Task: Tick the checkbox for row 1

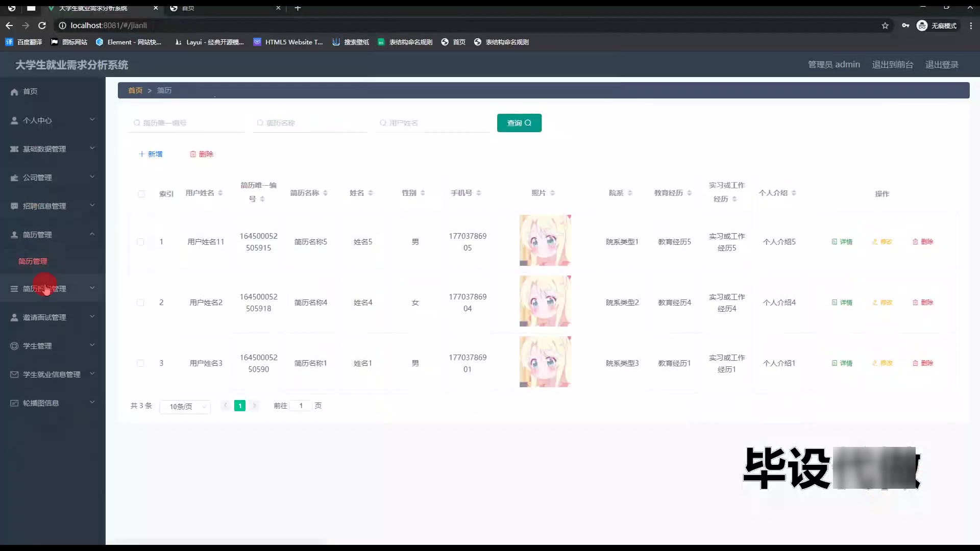Action: click(x=140, y=242)
